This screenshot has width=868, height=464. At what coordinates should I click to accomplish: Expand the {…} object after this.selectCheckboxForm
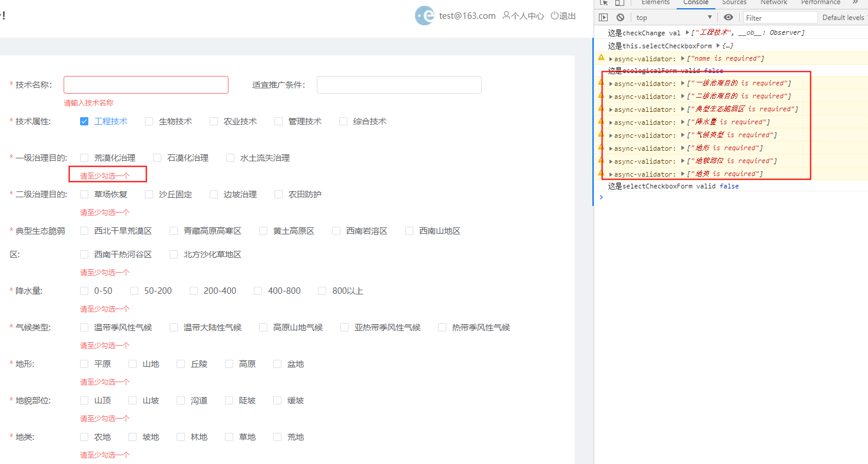coord(718,46)
